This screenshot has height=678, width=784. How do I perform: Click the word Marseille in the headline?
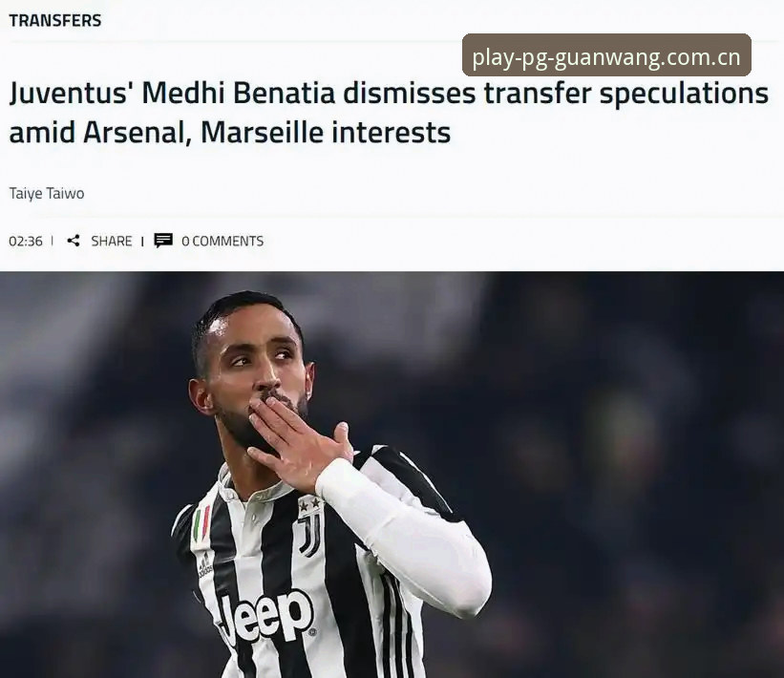[x=263, y=133]
